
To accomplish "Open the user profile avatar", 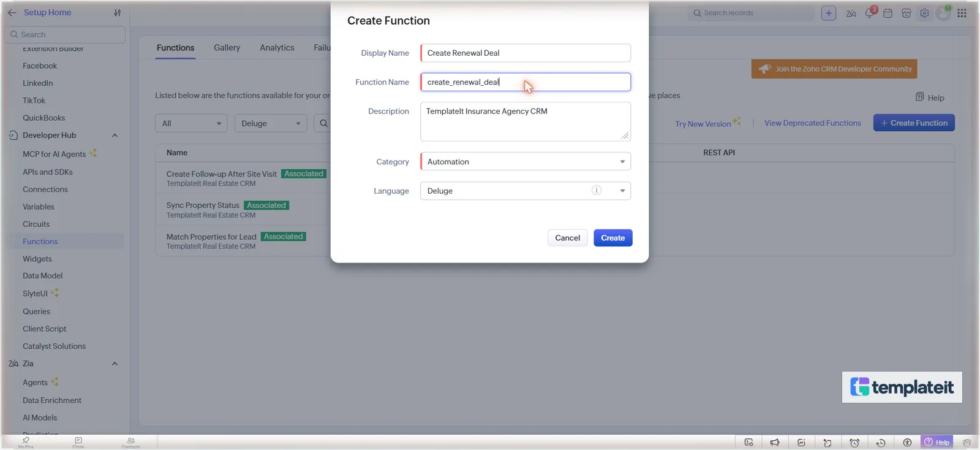I will [944, 13].
